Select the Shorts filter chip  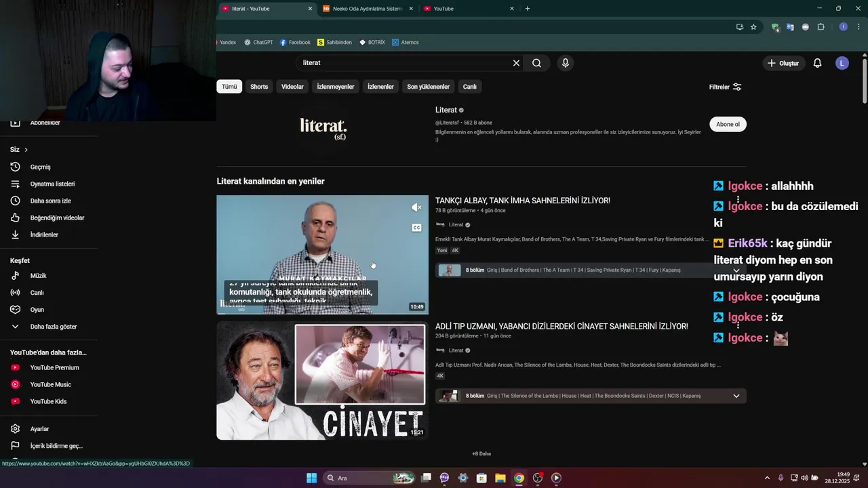259,87
